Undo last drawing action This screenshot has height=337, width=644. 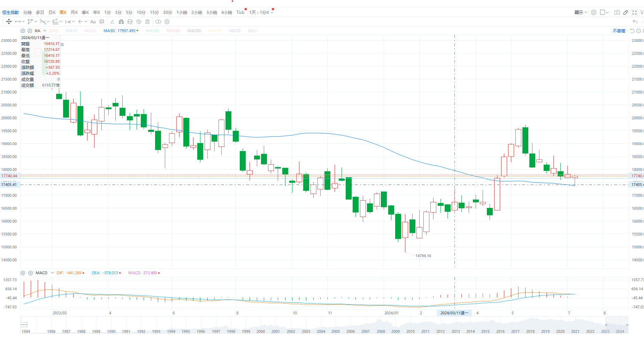click(x=635, y=22)
